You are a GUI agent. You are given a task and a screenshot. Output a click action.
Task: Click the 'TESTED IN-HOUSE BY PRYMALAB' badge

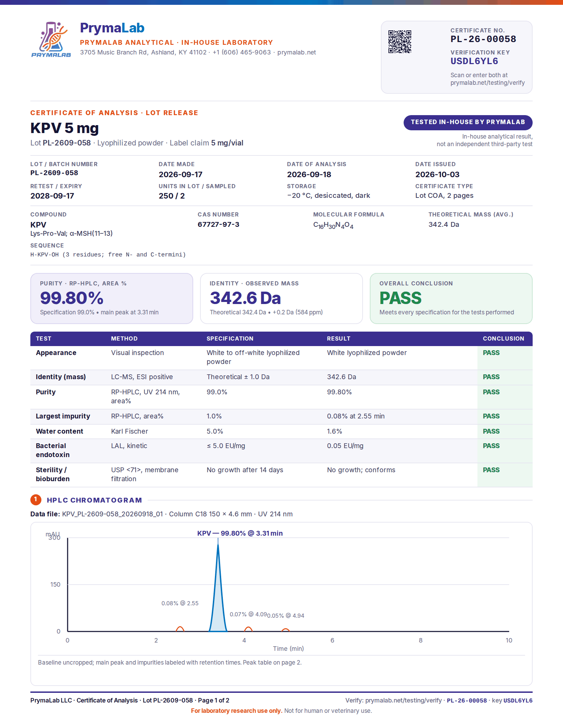click(x=468, y=122)
